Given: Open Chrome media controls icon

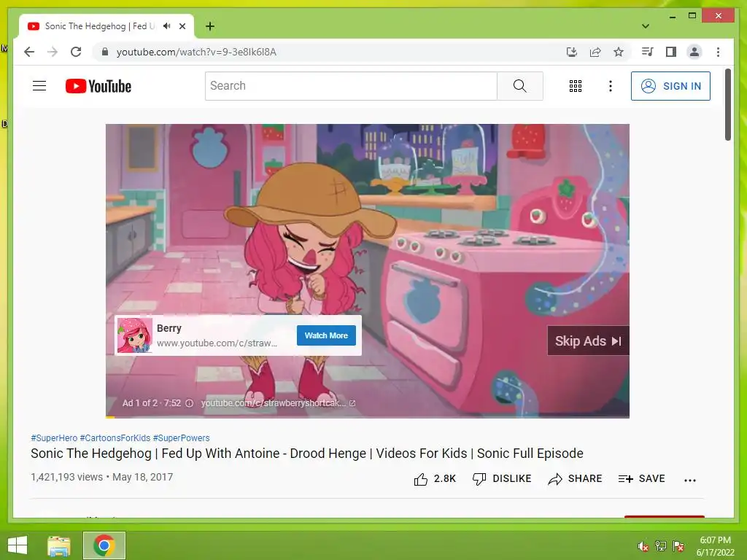Looking at the screenshot, I should pos(648,52).
